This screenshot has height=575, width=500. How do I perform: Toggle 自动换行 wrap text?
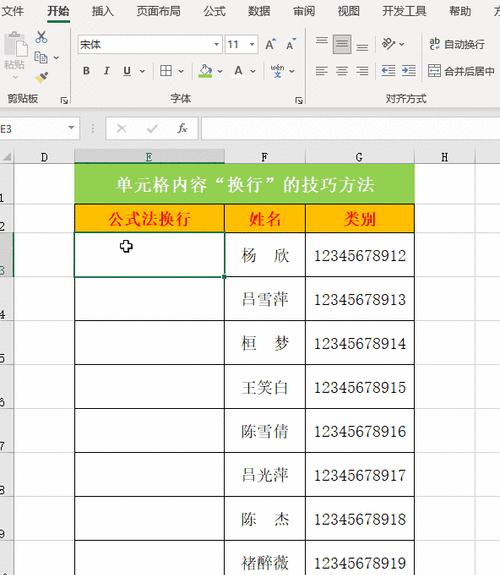(457, 44)
